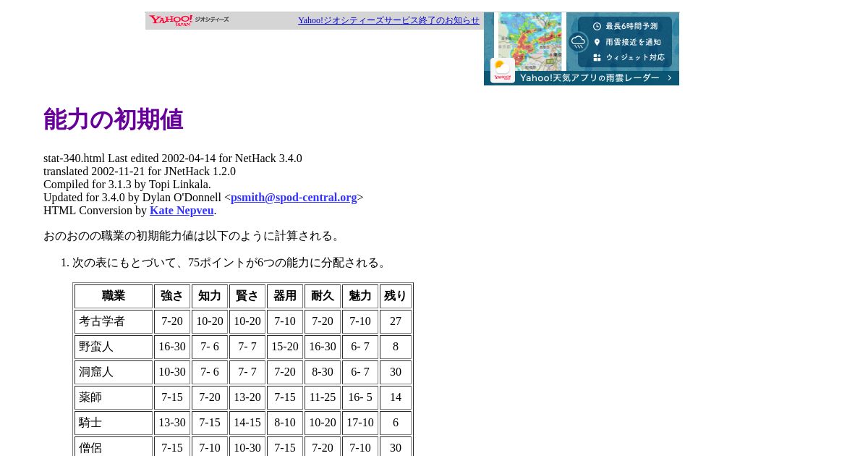Image resolution: width=868 pixels, height=456 pixels.
Task: Click the arrow chevron in weather ad banner
Action: pos(670,77)
